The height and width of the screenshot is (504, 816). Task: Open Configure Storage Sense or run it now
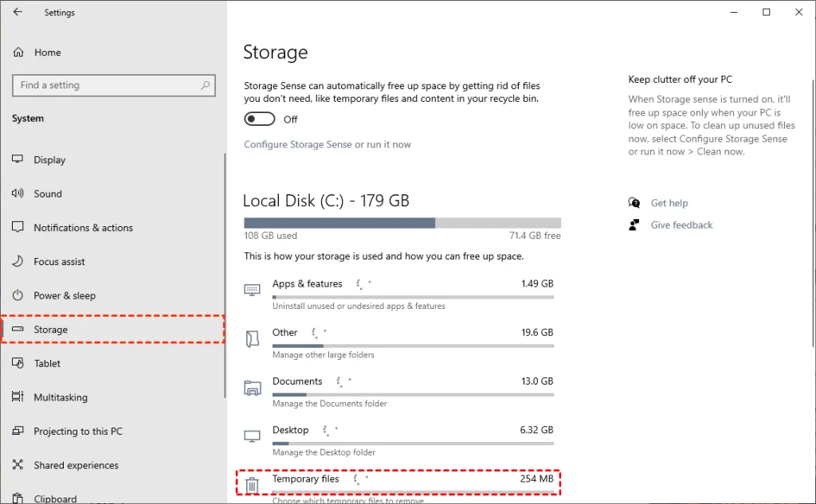point(327,144)
